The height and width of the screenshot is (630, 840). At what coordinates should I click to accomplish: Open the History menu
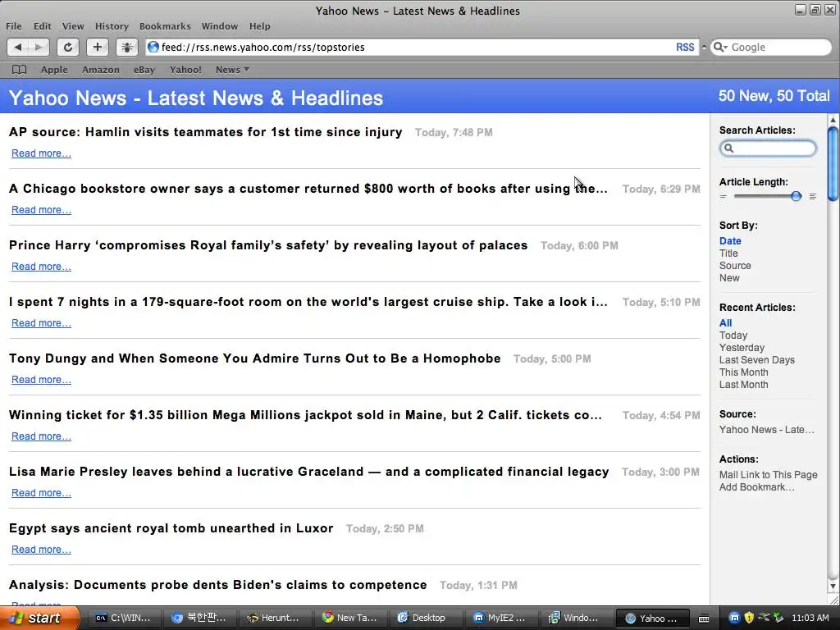(112, 26)
